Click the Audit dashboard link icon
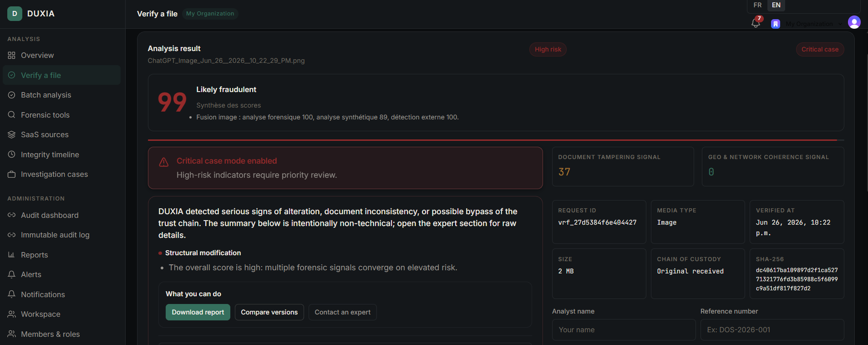 12,215
